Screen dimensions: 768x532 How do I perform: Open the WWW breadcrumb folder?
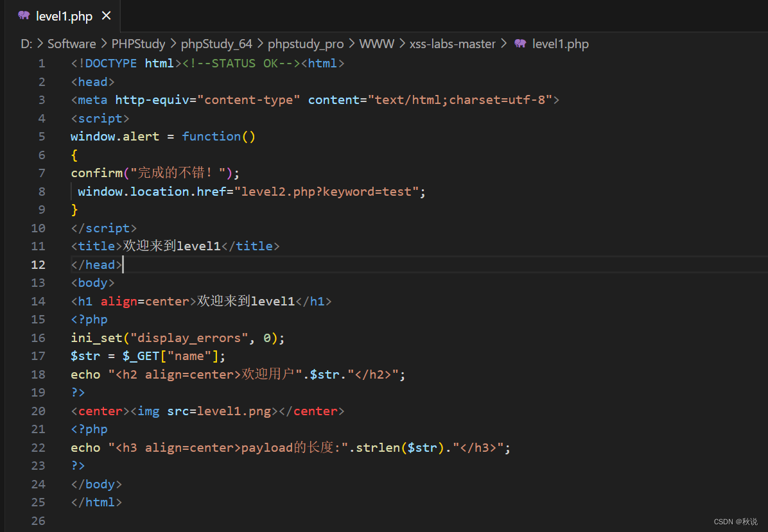tap(377, 44)
